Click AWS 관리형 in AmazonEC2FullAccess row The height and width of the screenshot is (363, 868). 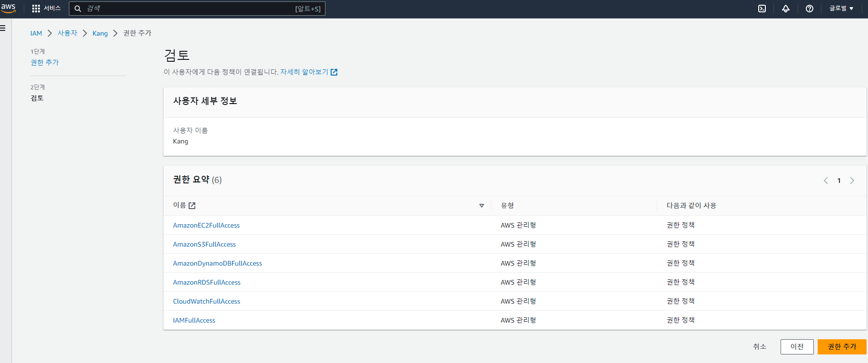pos(518,225)
